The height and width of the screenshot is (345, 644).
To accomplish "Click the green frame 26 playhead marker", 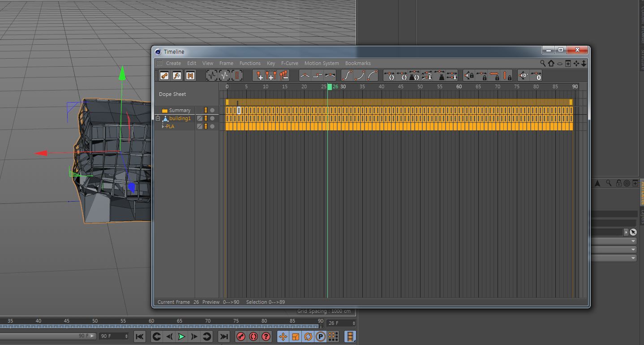I will [x=330, y=86].
